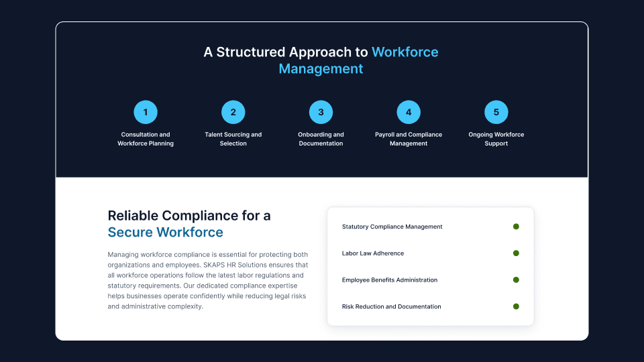Click the step 1 circle icon
The image size is (644, 362).
point(146,112)
